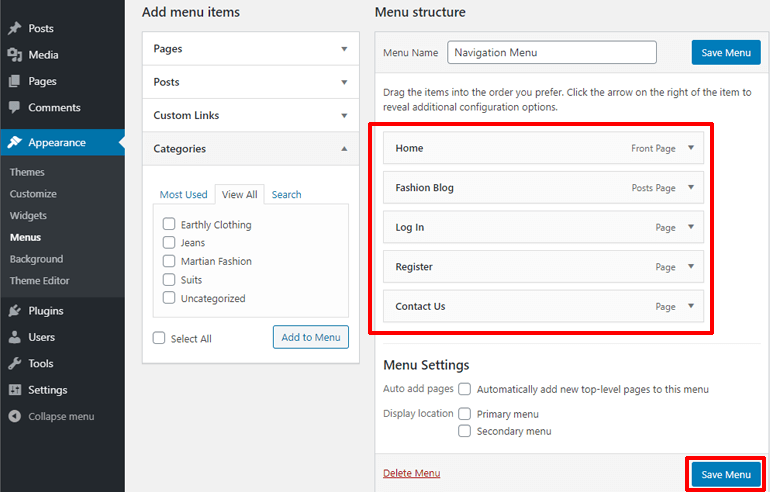The image size is (770, 492).
Task: Enable the Primary menu display location
Action: click(x=464, y=414)
